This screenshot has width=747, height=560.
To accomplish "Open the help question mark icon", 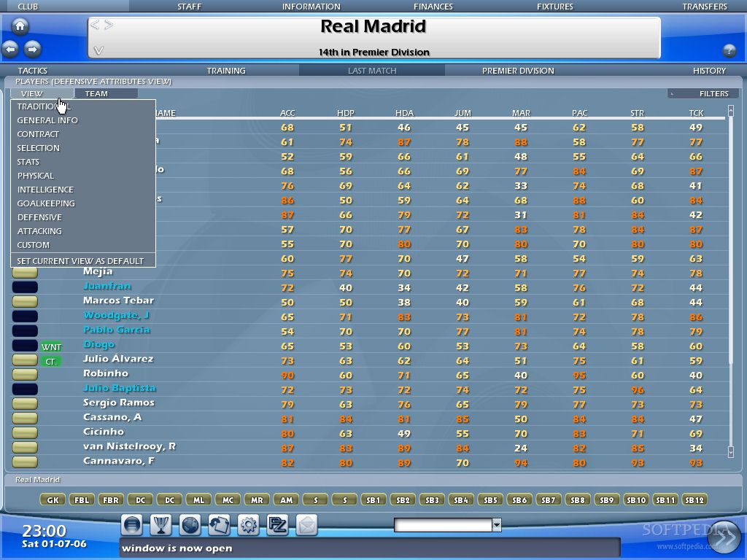I will [x=729, y=50].
